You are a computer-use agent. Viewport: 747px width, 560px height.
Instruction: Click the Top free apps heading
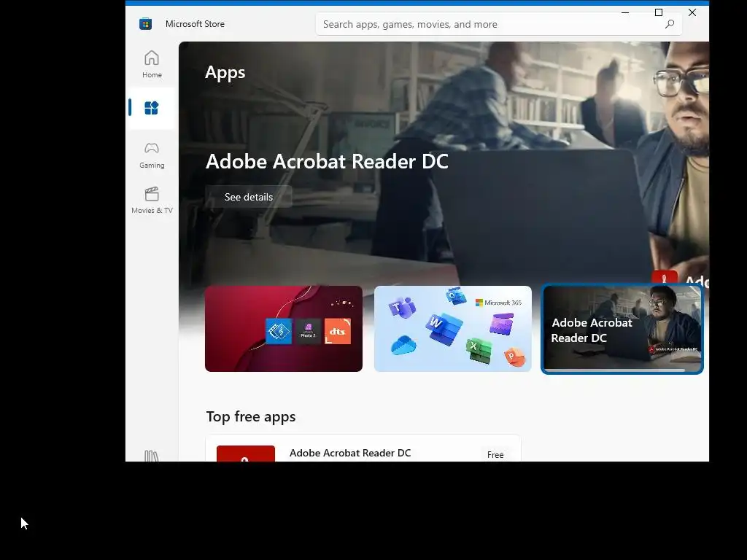click(x=251, y=416)
